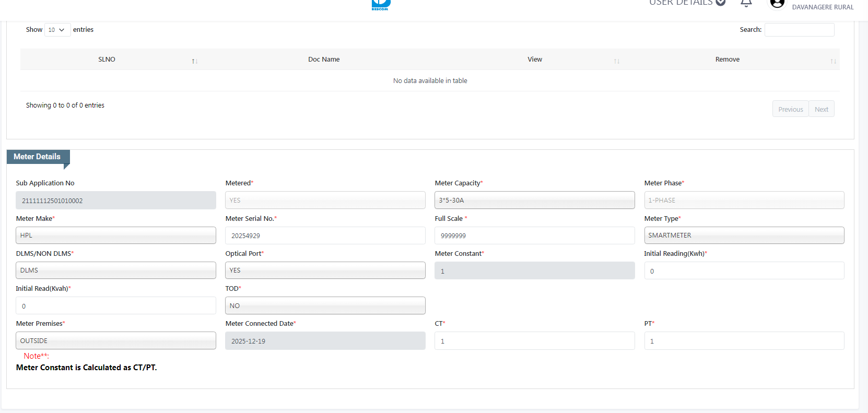
Task: Click the user profile avatar icon
Action: (x=777, y=4)
